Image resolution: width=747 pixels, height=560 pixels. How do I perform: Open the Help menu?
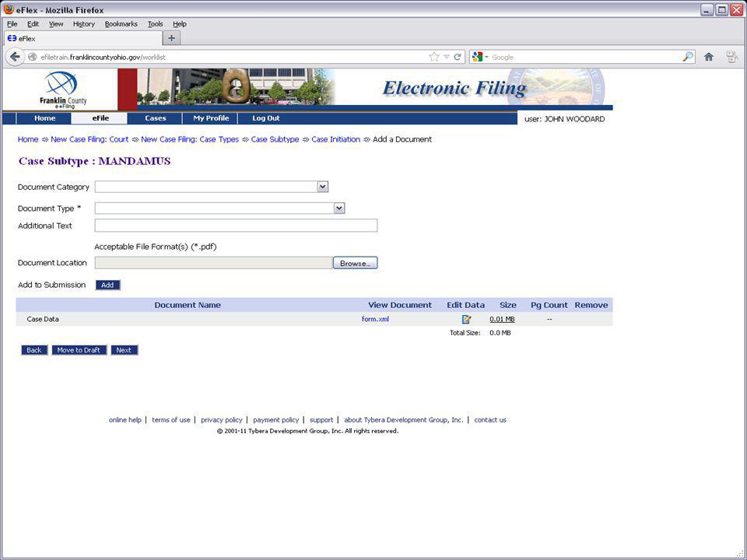180,24
